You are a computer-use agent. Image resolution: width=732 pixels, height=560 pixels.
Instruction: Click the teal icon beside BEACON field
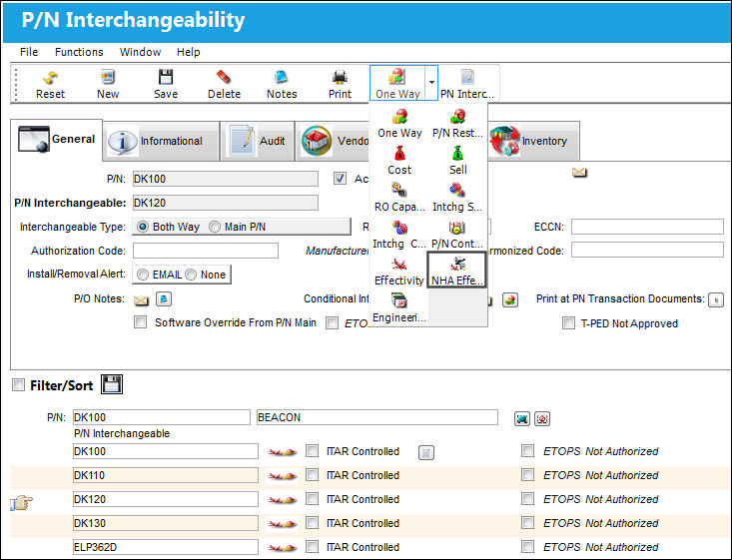coord(522,418)
